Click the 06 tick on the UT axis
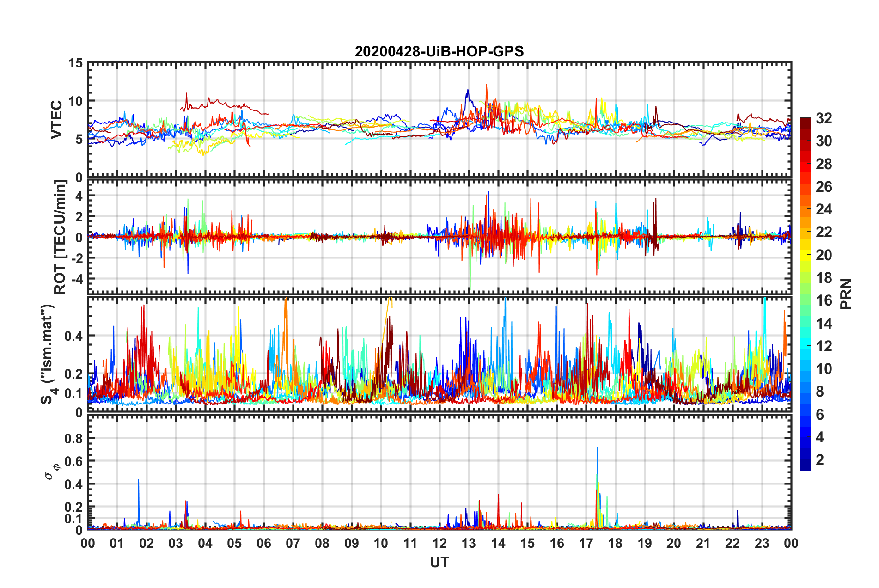 (x=263, y=543)
